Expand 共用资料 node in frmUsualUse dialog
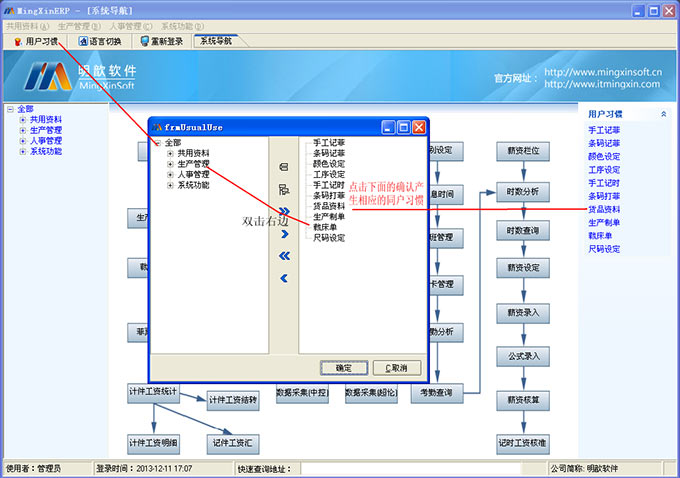Image resolution: width=680 pixels, height=478 pixels. 170,154
